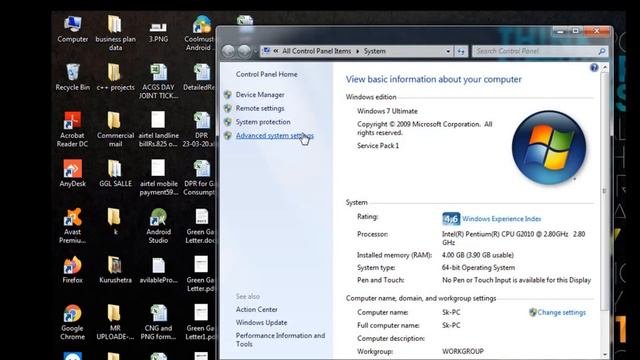Open the business plan data folder

click(x=116, y=33)
